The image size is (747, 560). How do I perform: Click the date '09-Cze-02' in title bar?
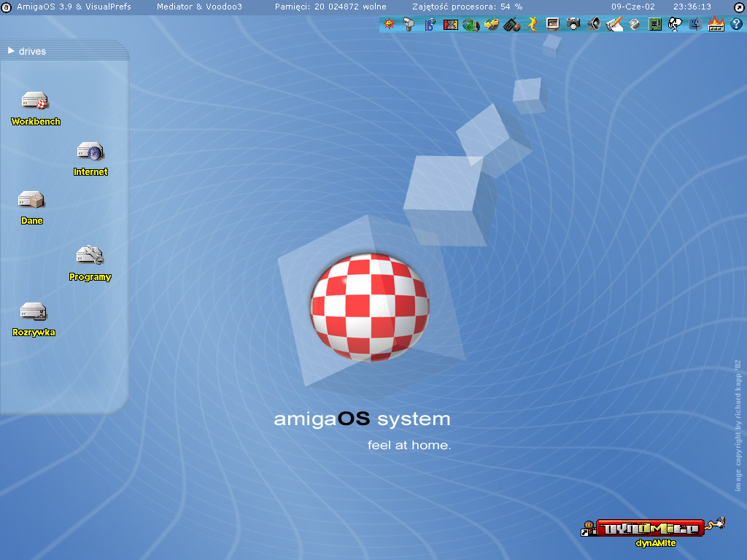point(633,7)
